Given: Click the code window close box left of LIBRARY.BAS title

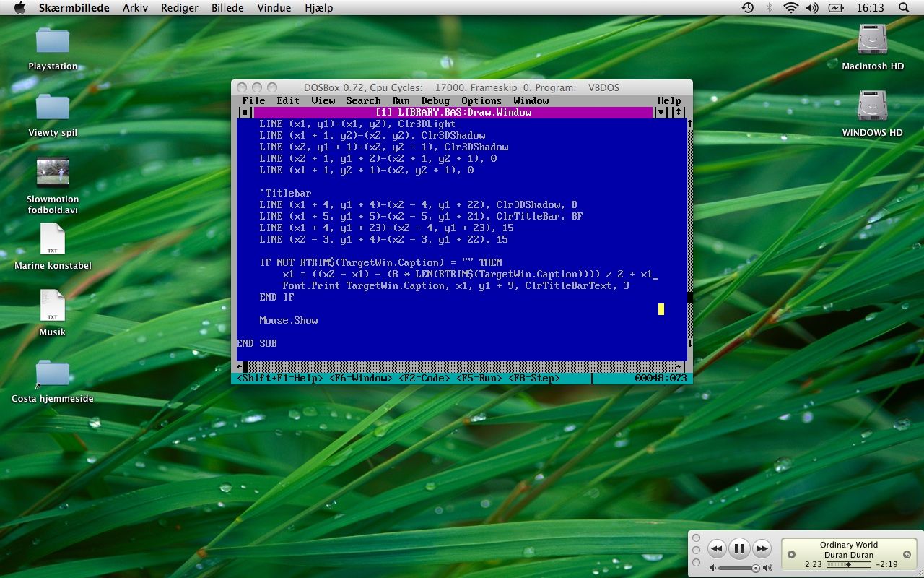Looking at the screenshot, I should [245, 112].
